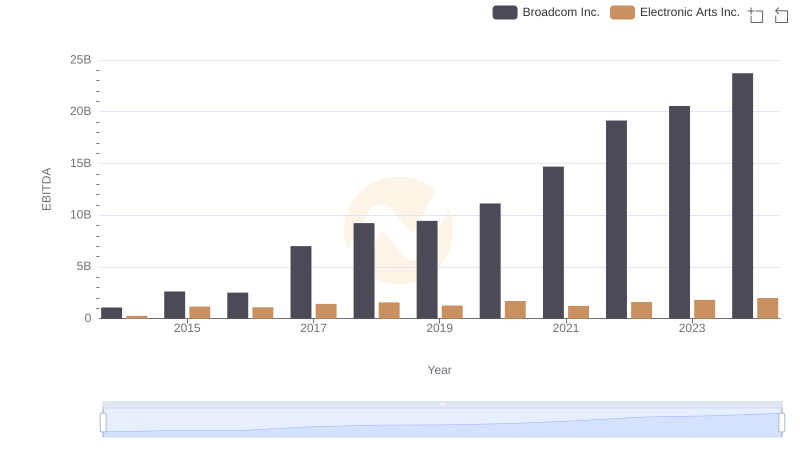The height and width of the screenshot is (461, 800).
Task: Click the Broadcom bar for 2017
Action: click(x=301, y=283)
